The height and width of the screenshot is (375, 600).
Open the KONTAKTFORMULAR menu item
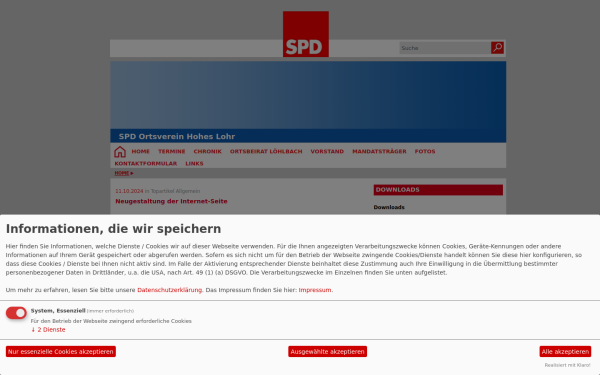[x=146, y=163]
